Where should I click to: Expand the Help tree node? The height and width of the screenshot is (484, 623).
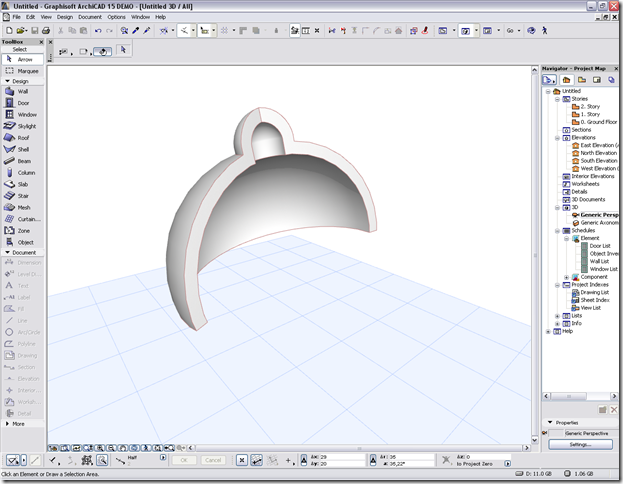coord(548,331)
